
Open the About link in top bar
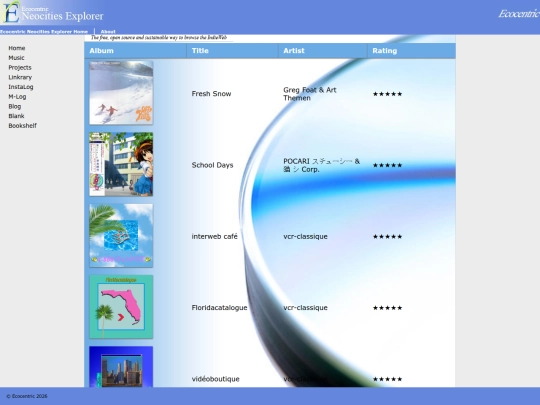(108, 31)
